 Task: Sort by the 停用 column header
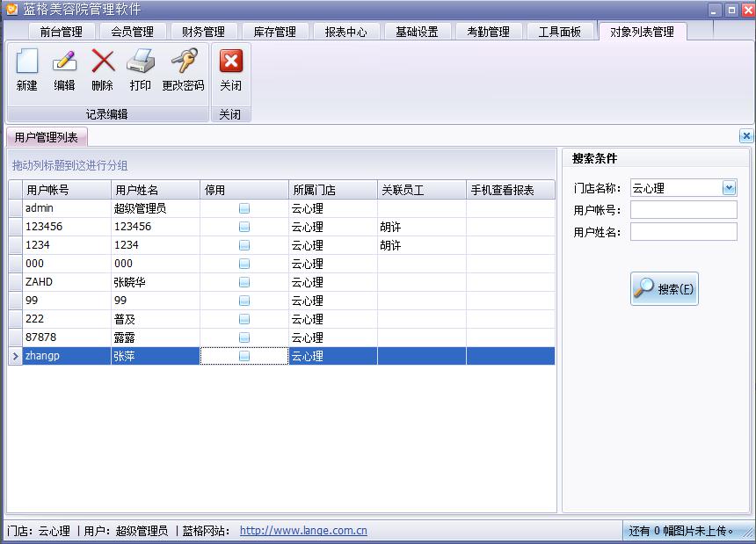244,190
